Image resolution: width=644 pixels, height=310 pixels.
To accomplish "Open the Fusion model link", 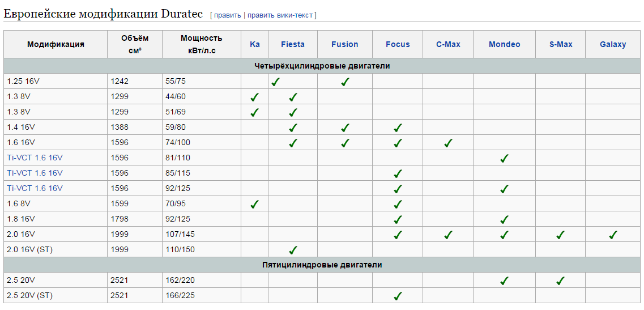I will point(345,44).
